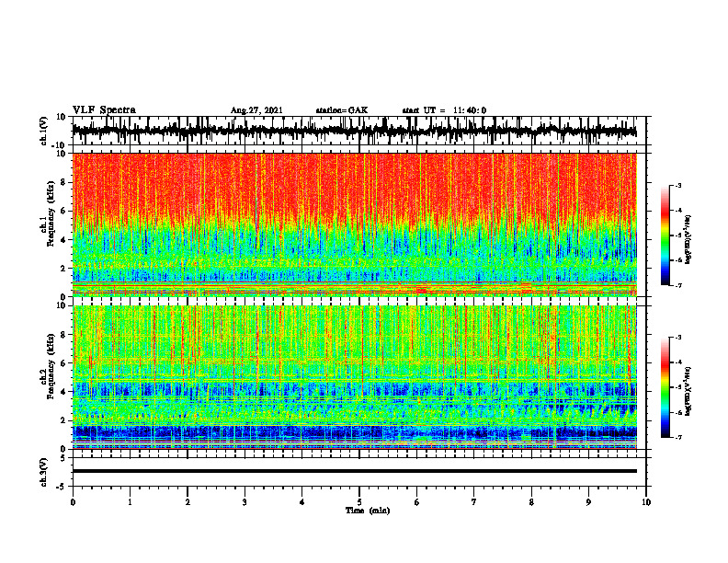The image size is (728, 563).
Task: Click the ch.2 colorbar '-3' tick label
Action: click(x=677, y=338)
